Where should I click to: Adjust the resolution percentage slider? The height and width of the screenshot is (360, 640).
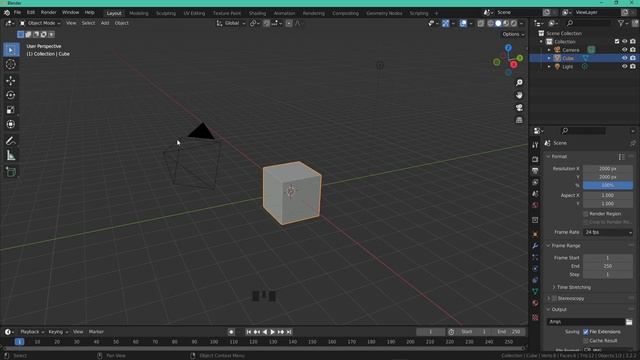click(608, 185)
